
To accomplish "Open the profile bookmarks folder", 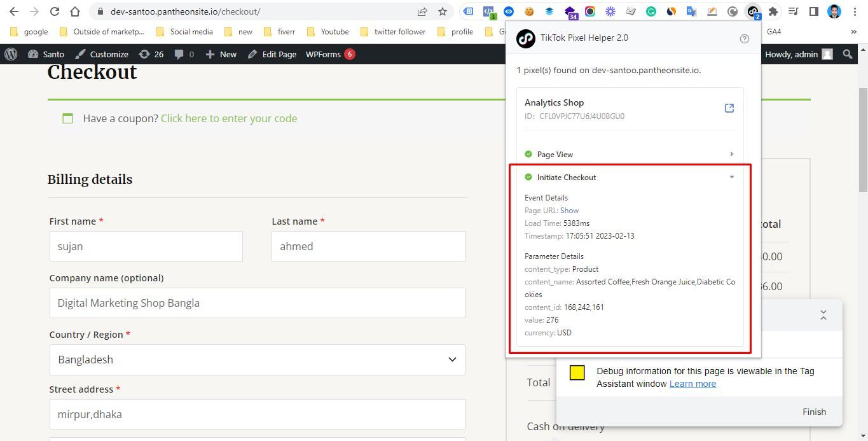I will point(455,31).
